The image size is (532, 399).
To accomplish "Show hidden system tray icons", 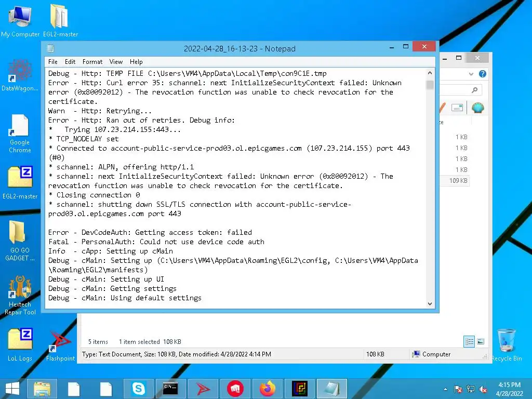I will (445, 389).
